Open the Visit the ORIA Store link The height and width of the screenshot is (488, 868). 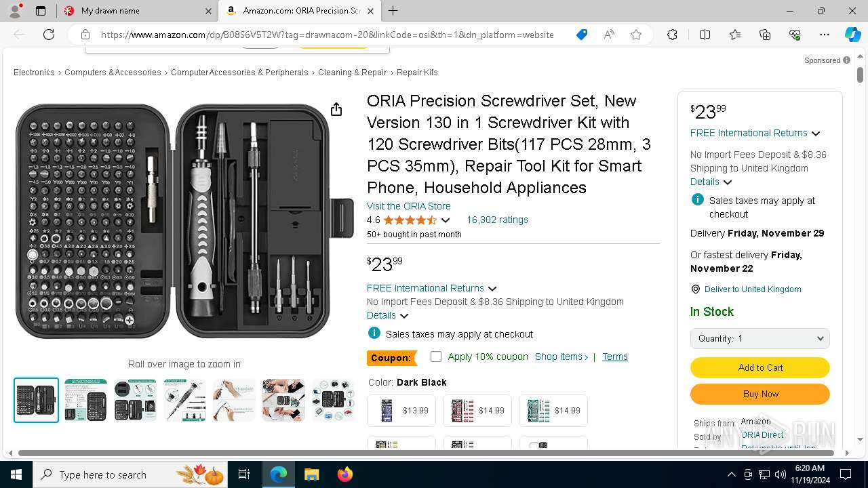pyautogui.click(x=408, y=206)
